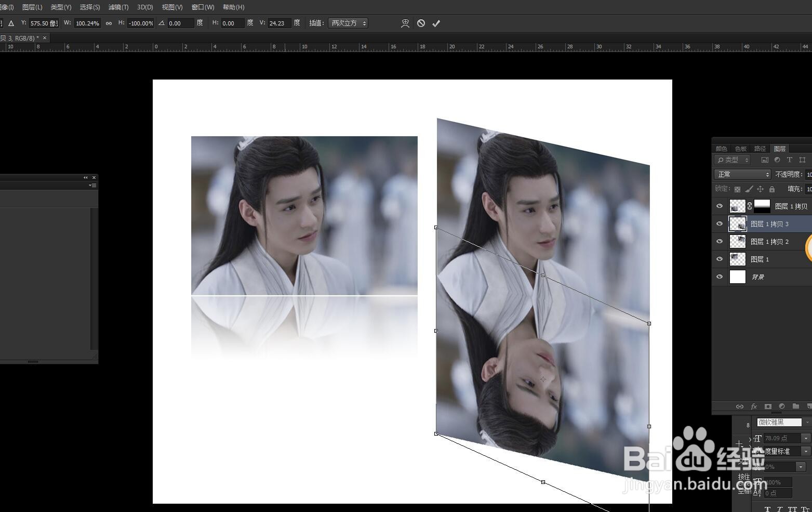
Task: Toggle mask link on 图层 1 拷贝 layer
Action: coord(750,206)
